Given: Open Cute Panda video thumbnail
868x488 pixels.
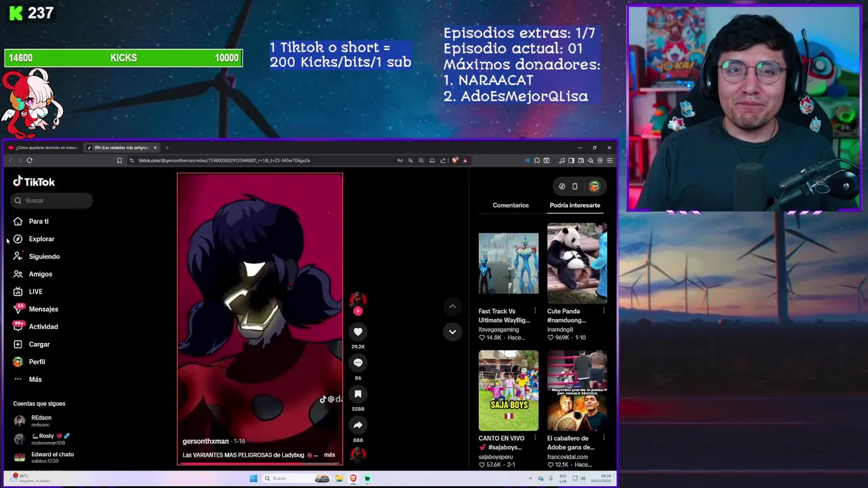Looking at the screenshot, I should click(x=577, y=263).
